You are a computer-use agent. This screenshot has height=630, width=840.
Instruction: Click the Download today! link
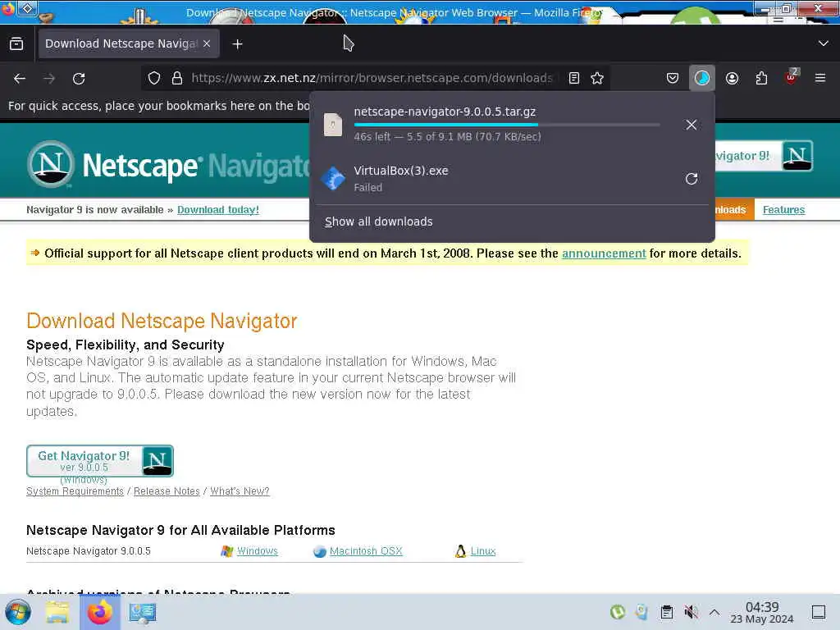tap(218, 210)
